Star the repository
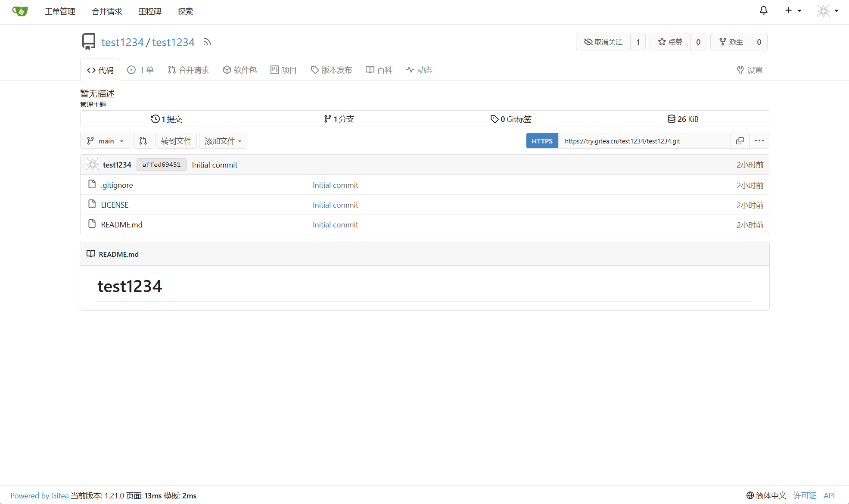Screen dimensions: 849x504 click(x=670, y=42)
